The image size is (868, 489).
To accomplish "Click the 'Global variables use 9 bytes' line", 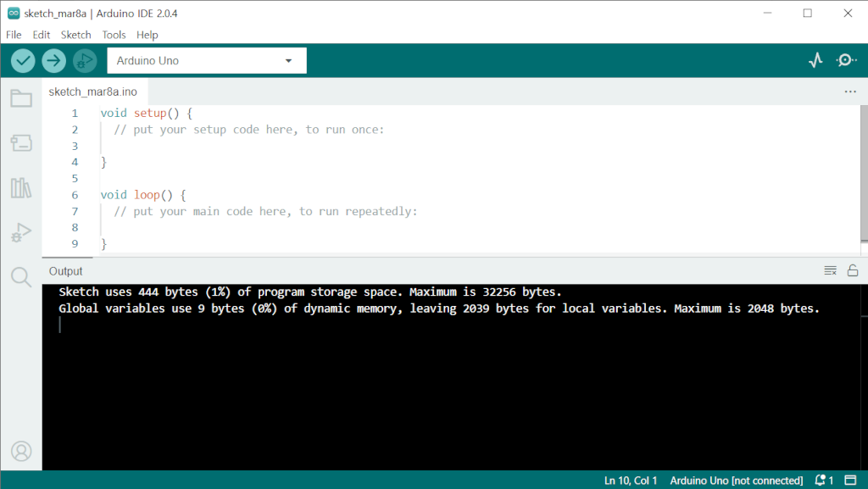I will 439,308.
